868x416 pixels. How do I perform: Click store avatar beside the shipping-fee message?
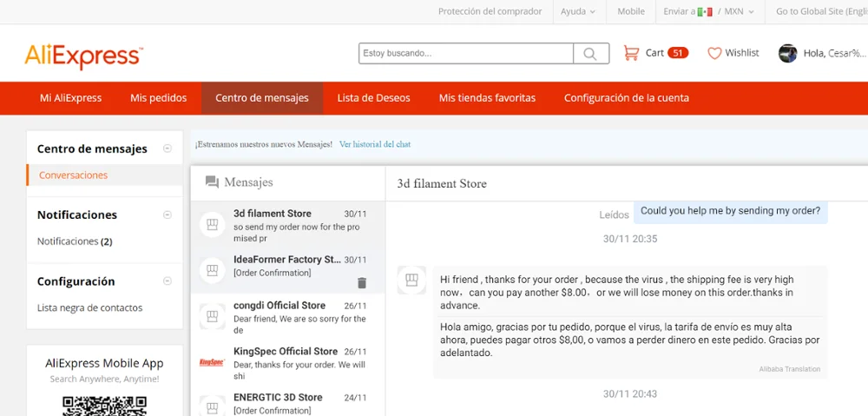coord(411,280)
